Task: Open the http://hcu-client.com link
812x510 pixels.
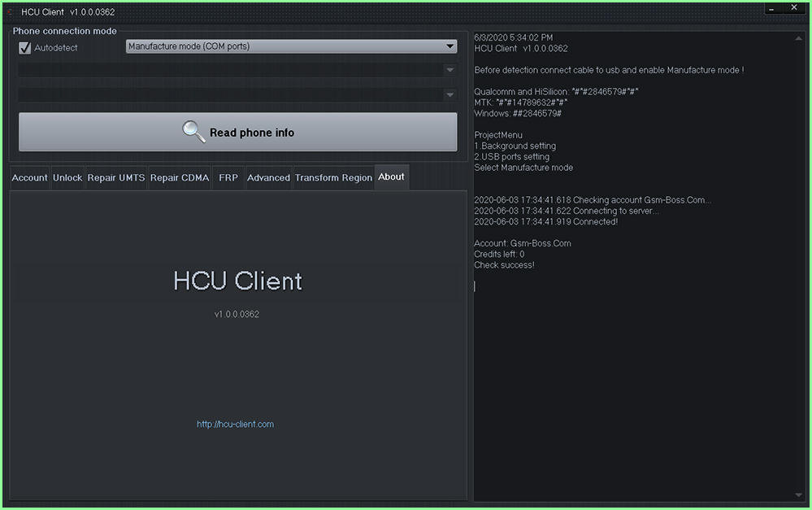Action: (235, 424)
